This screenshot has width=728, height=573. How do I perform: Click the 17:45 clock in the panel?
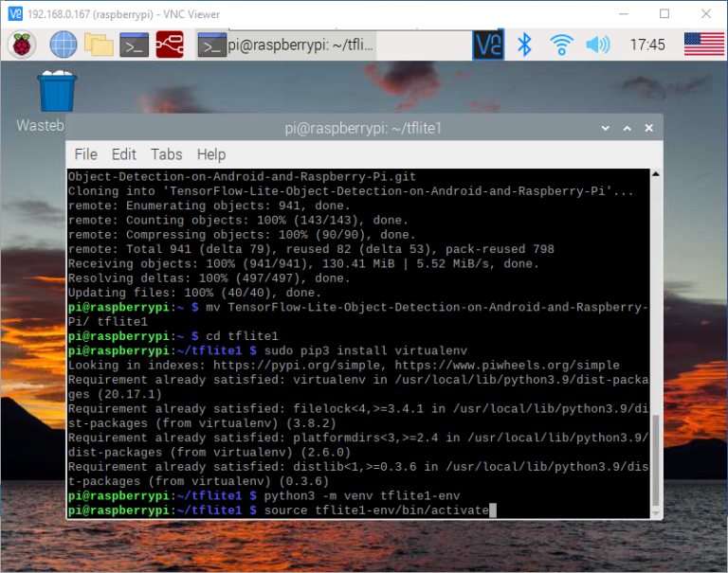point(646,45)
